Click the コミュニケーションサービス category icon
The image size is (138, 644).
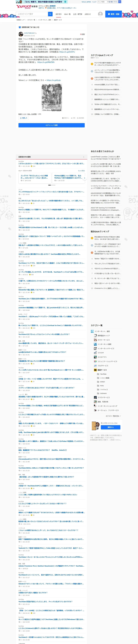[x=95, y=361]
